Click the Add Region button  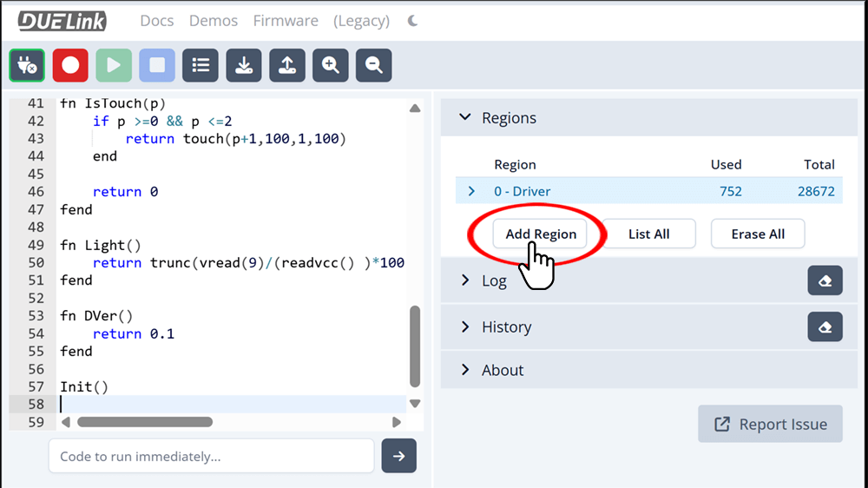540,234
